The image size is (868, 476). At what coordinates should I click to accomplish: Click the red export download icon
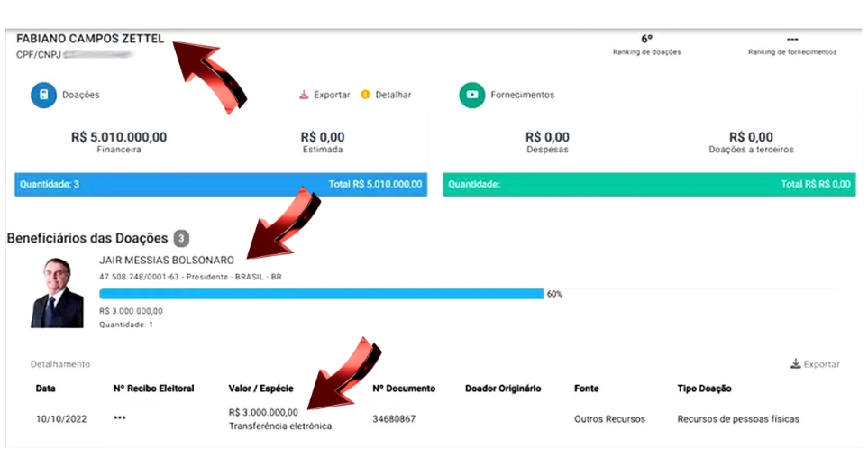click(x=304, y=95)
